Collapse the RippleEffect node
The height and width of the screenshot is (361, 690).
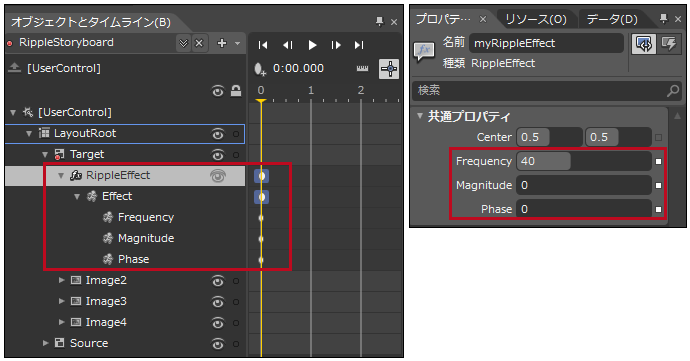click(61, 175)
